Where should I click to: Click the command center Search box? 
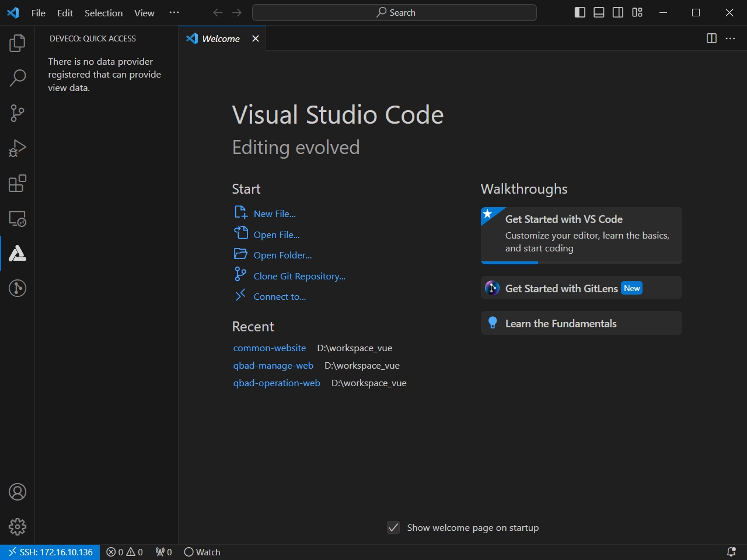395,12
